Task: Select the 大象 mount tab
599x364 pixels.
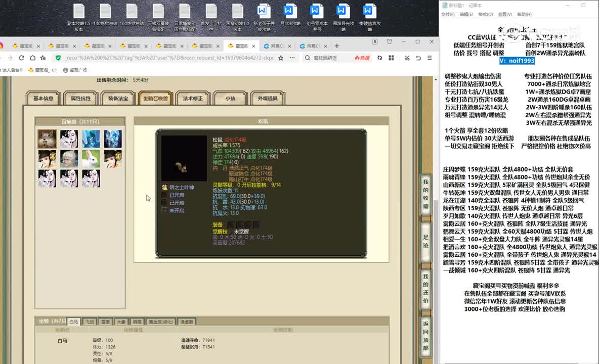Action: click(x=121, y=322)
